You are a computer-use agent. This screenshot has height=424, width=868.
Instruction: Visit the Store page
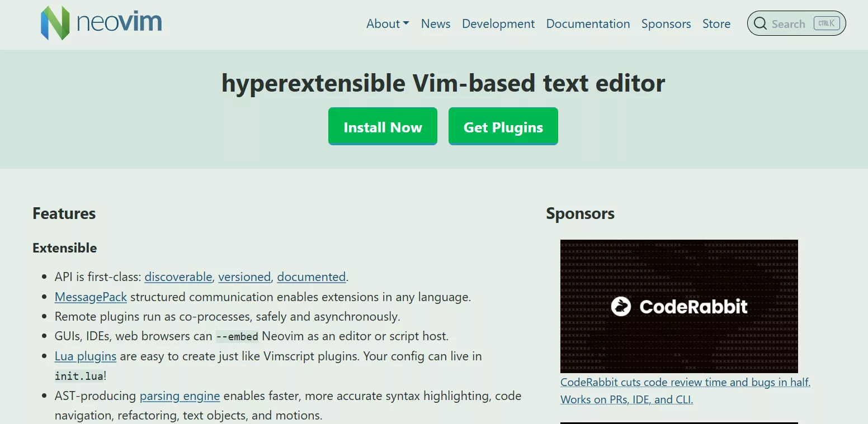point(716,23)
